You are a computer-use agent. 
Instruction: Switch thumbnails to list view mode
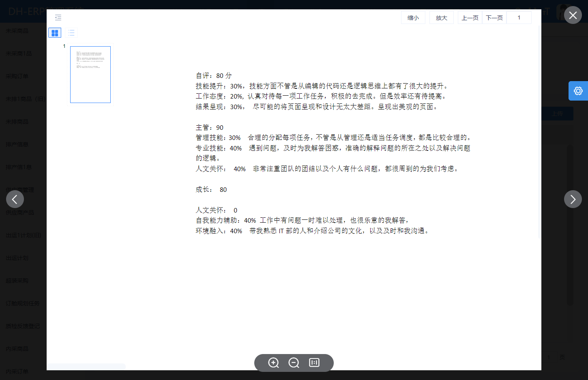coord(72,32)
